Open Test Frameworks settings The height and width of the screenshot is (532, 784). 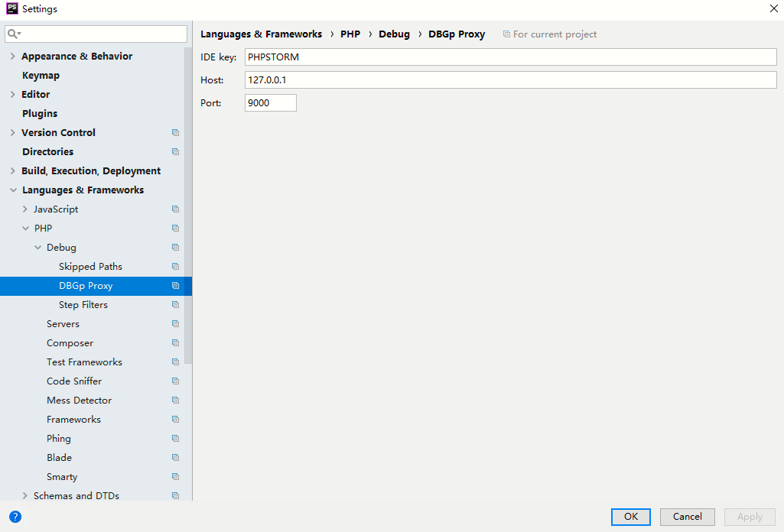[x=84, y=362]
